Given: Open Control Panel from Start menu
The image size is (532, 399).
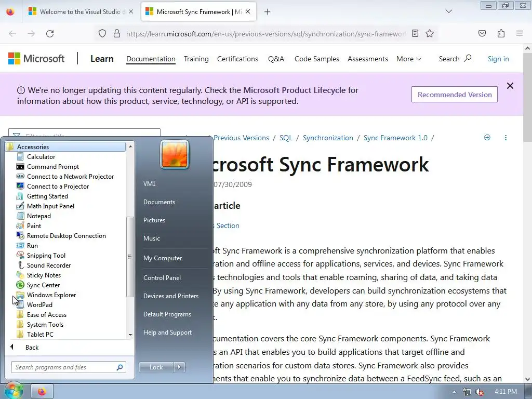Looking at the screenshot, I should [162, 277].
